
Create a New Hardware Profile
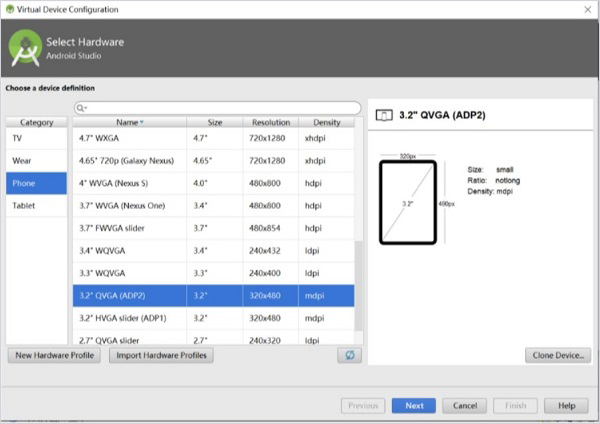[x=54, y=356]
